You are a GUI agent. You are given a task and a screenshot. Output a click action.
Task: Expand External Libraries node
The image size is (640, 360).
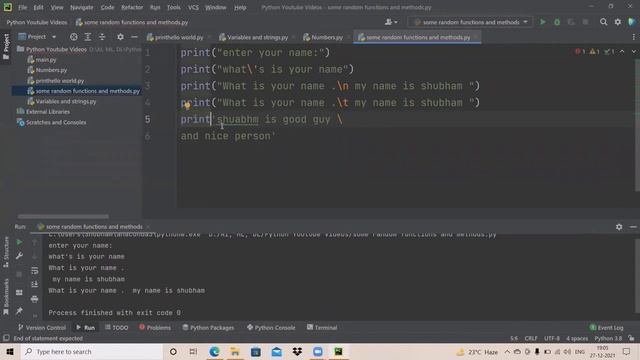pos(47,112)
